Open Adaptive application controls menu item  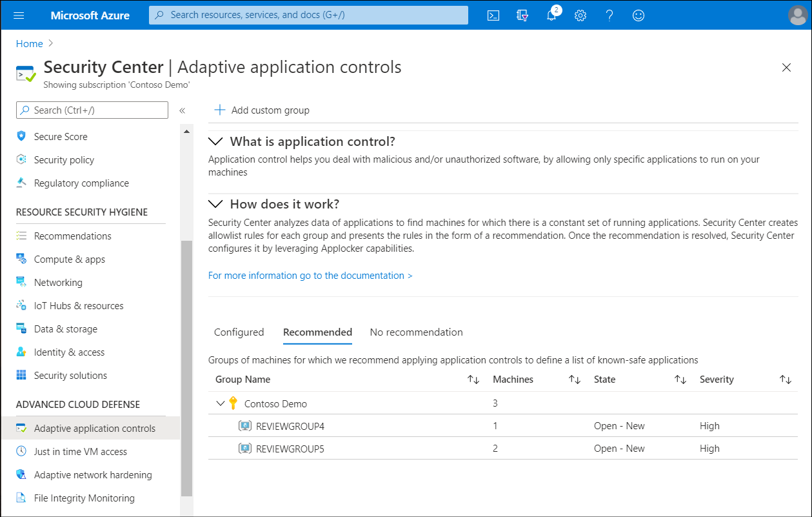[x=90, y=428]
